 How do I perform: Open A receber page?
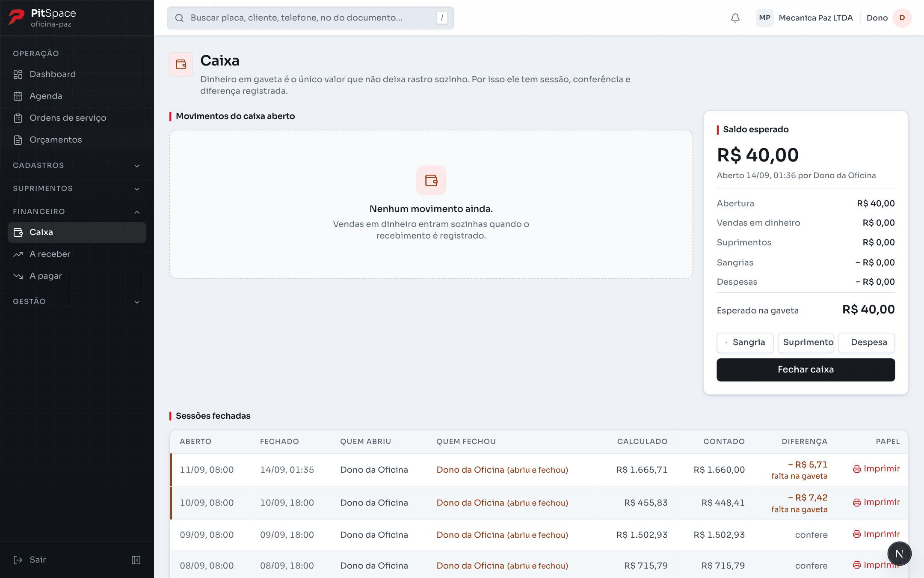coord(77,254)
